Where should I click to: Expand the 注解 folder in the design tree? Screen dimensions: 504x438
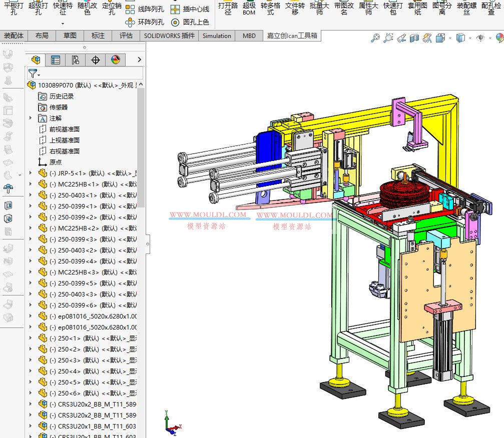(31, 118)
